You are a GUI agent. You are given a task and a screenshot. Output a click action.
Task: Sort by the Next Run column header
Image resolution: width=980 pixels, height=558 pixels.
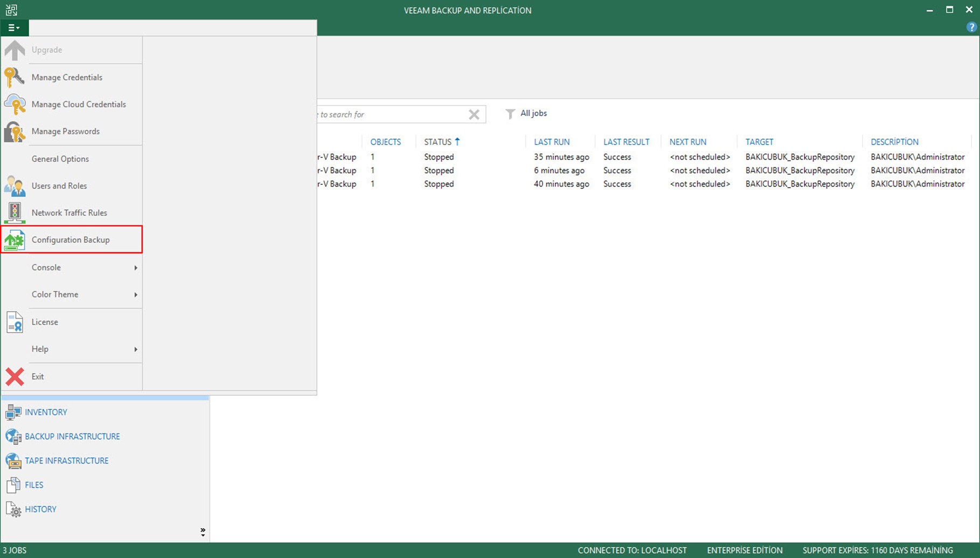pos(687,142)
